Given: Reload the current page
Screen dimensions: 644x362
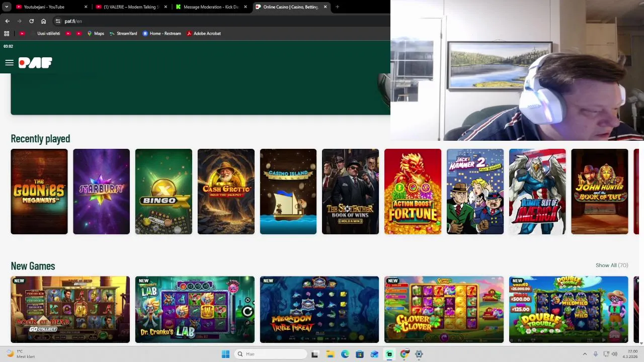Looking at the screenshot, I should (x=31, y=21).
